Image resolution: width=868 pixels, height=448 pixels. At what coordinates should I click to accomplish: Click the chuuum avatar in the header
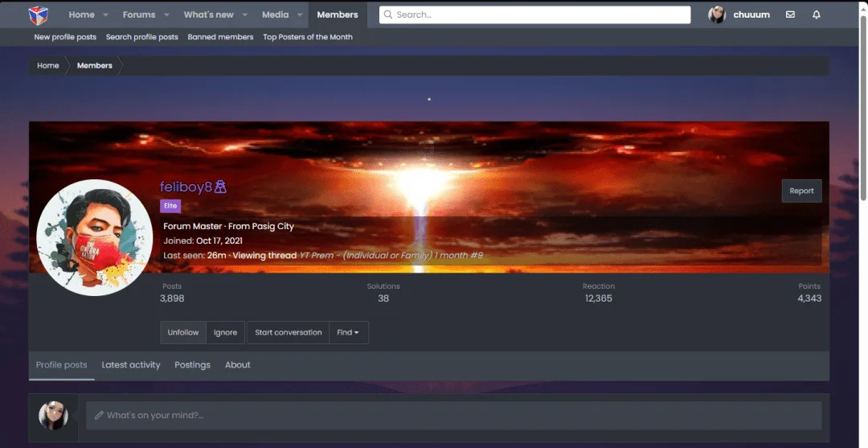(717, 15)
